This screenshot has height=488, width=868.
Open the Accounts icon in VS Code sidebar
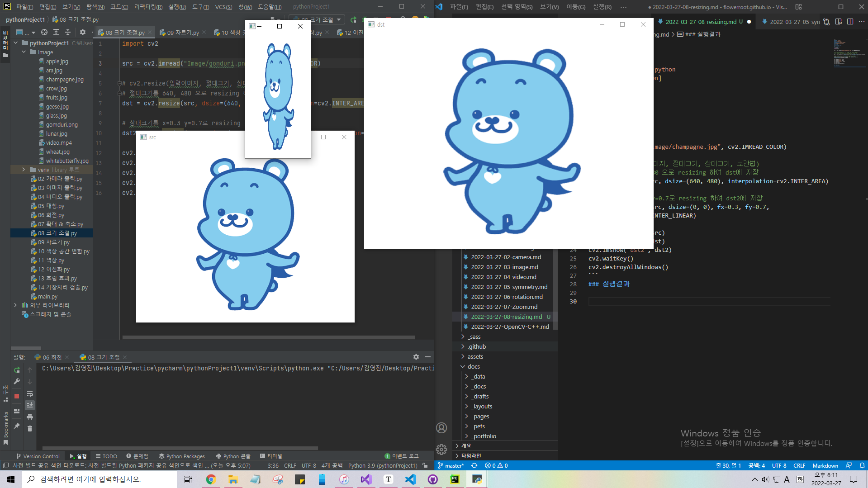(x=441, y=427)
